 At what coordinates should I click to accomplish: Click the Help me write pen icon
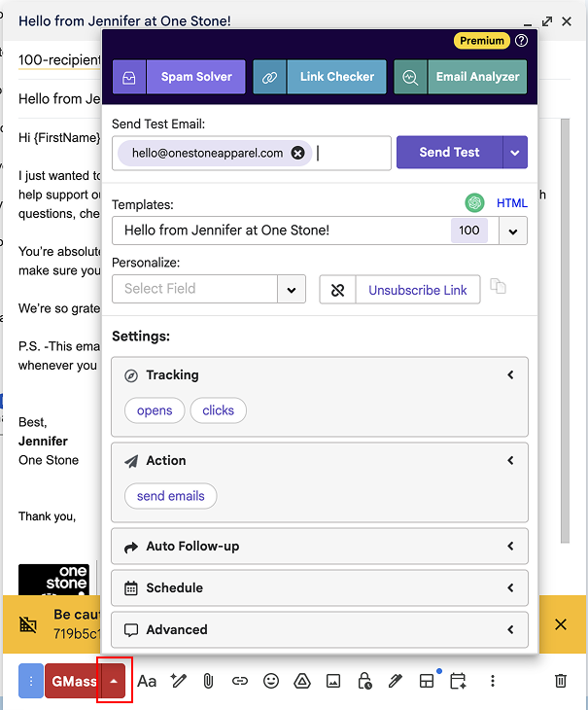(x=178, y=681)
